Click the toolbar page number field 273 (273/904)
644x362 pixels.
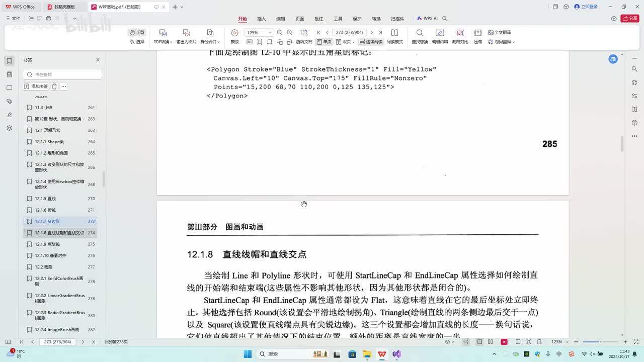(x=350, y=33)
